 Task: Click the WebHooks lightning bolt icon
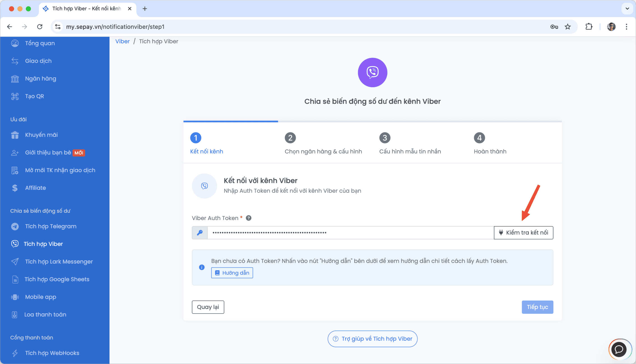pyautogui.click(x=15, y=353)
